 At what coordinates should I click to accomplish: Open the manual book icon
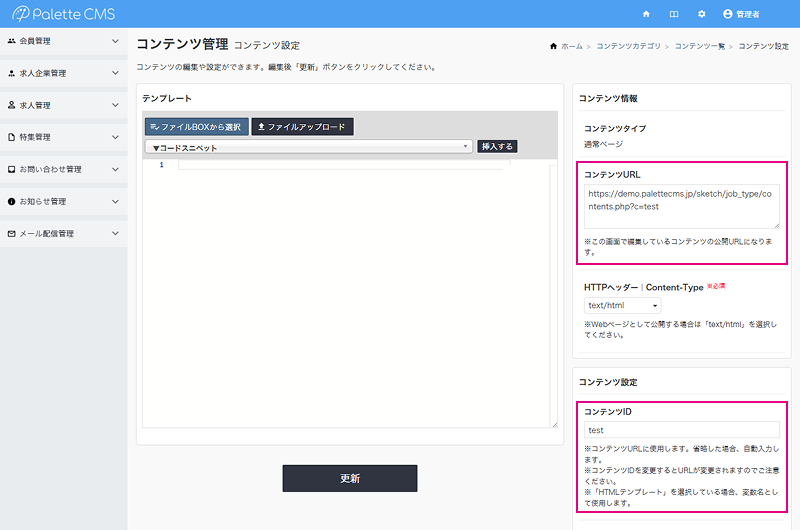pos(674,14)
